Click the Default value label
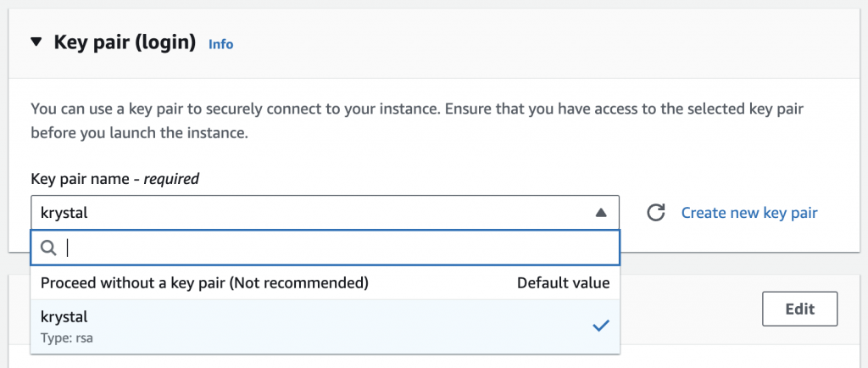This screenshot has width=868, height=368. [x=563, y=283]
